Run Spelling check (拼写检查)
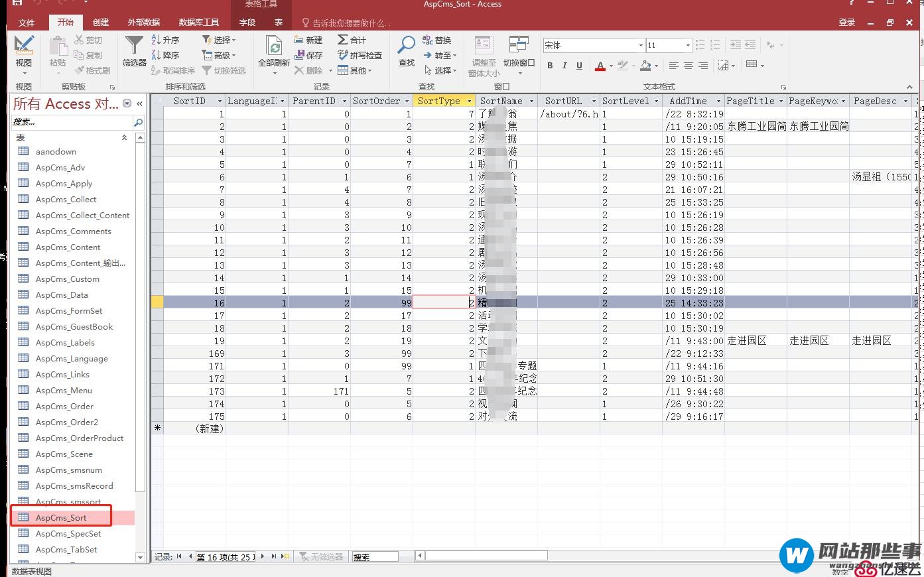Viewport: 924px width, 577px height. coord(360,56)
